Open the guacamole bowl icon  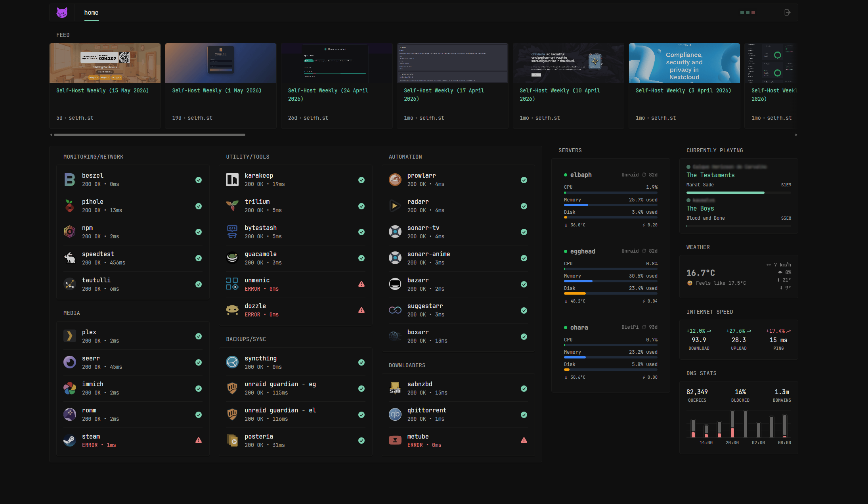coord(232,258)
